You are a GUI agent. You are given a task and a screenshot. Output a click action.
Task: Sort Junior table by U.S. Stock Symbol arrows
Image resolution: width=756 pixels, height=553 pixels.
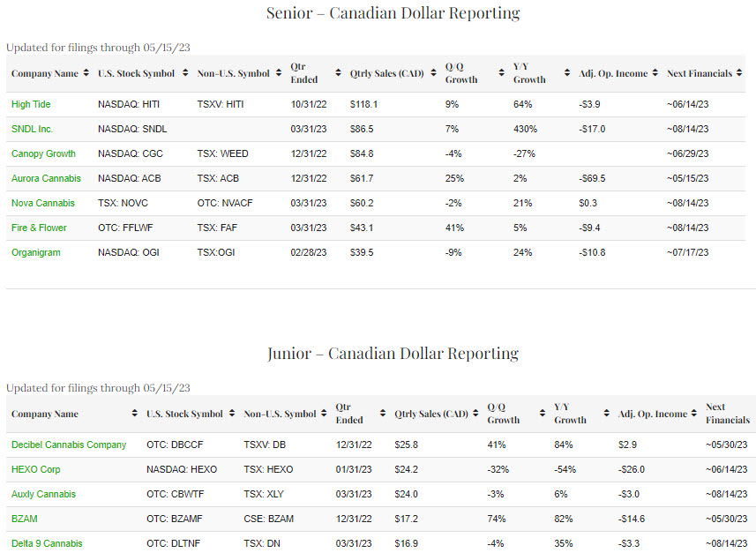point(230,414)
